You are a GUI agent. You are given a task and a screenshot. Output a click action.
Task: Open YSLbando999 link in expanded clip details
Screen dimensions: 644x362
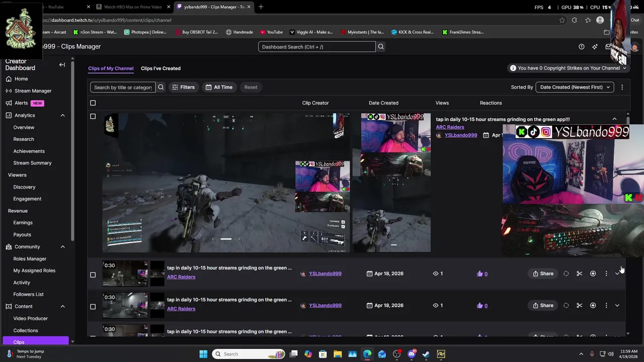click(x=461, y=135)
